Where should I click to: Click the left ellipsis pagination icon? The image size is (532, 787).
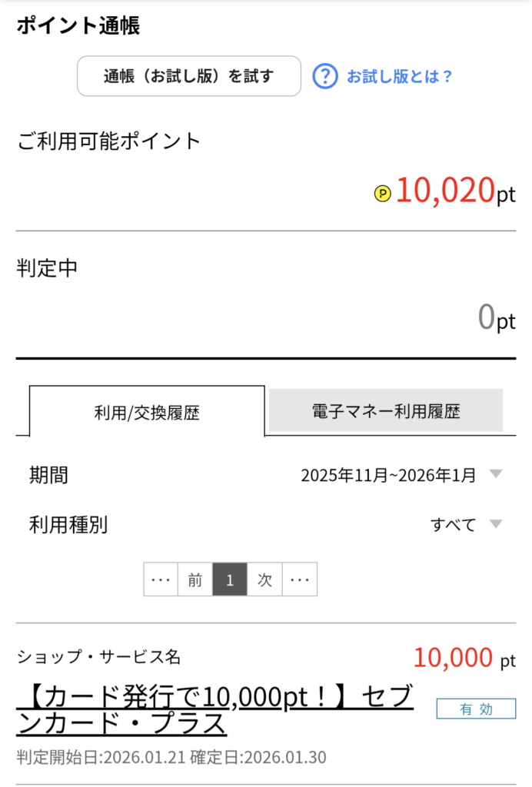tap(161, 579)
